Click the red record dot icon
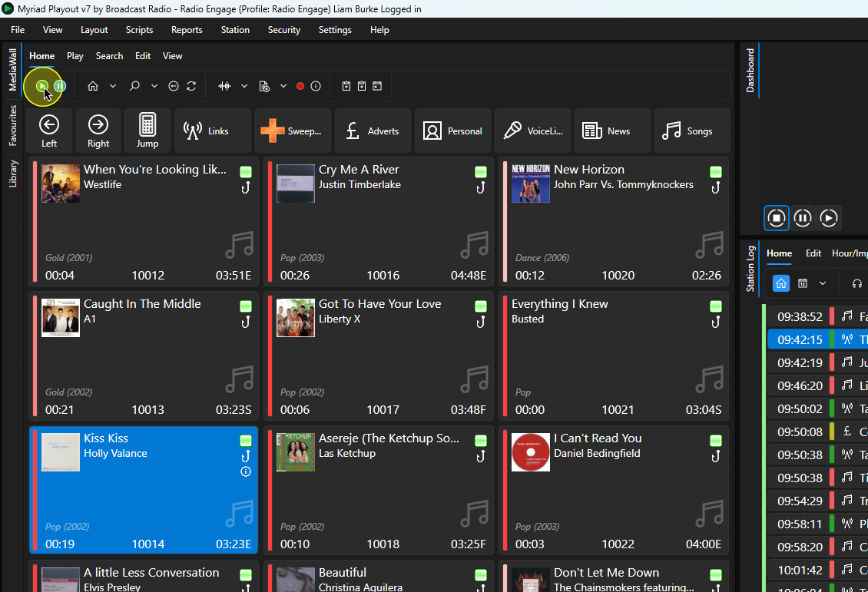Image resolution: width=868 pixels, height=592 pixels. (300, 86)
